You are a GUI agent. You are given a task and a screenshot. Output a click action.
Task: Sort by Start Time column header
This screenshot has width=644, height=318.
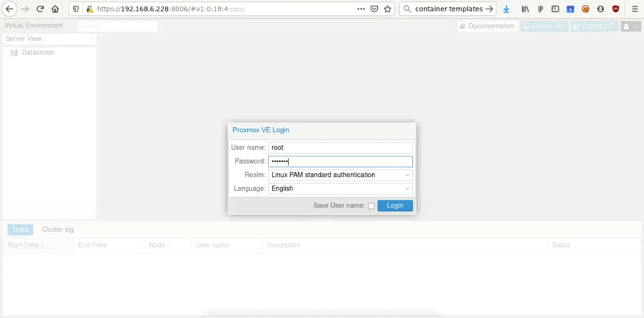coord(38,245)
